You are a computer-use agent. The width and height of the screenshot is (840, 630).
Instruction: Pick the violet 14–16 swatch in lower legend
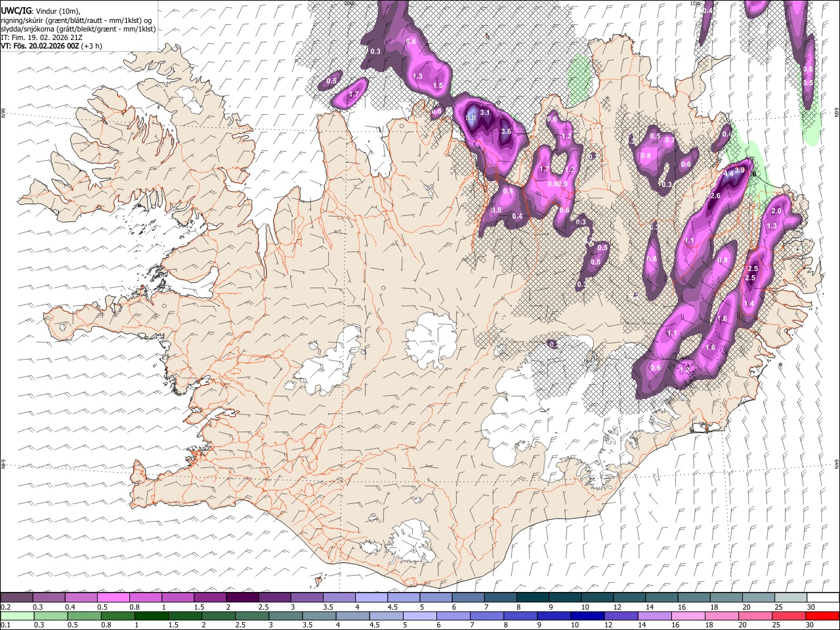pyautogui.click(x=654, y=616)
